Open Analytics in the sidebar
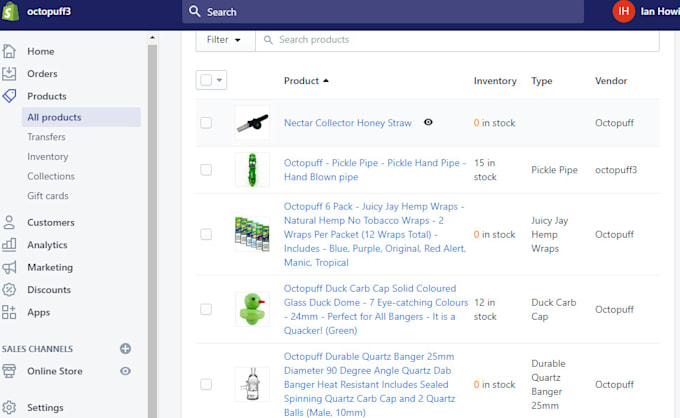 [47, 245]
